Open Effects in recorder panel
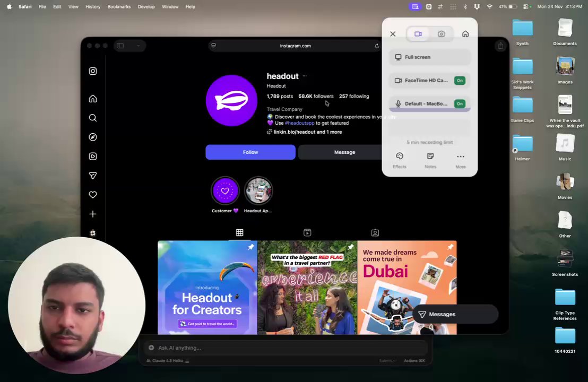The image size is (588, 382). pyautogui.click(x=400, y=160)
